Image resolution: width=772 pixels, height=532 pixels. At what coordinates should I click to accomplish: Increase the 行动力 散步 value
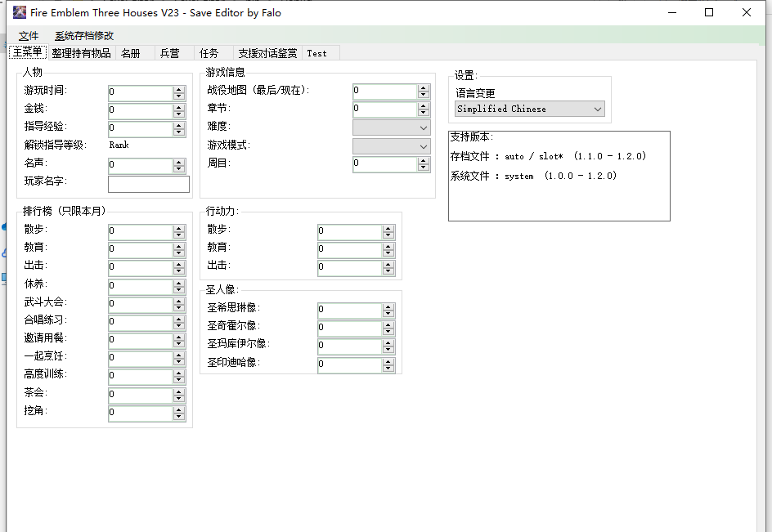coord(388,228)
